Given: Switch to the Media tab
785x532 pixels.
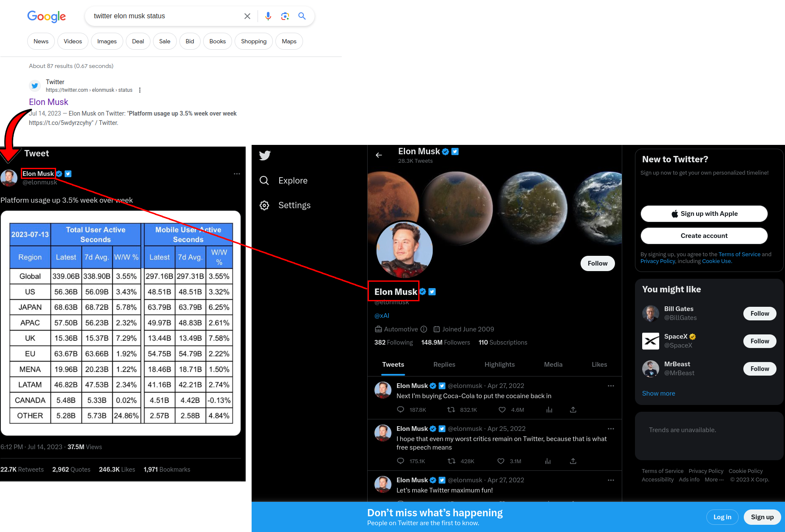Looking at the screenshot, I should point(553,365).
